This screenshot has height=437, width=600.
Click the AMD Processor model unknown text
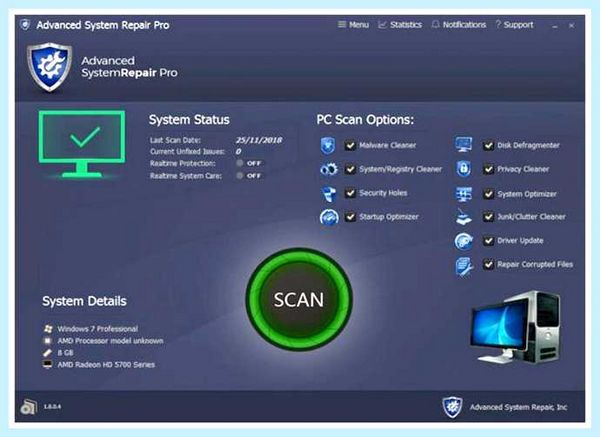(x=110, y=341)
